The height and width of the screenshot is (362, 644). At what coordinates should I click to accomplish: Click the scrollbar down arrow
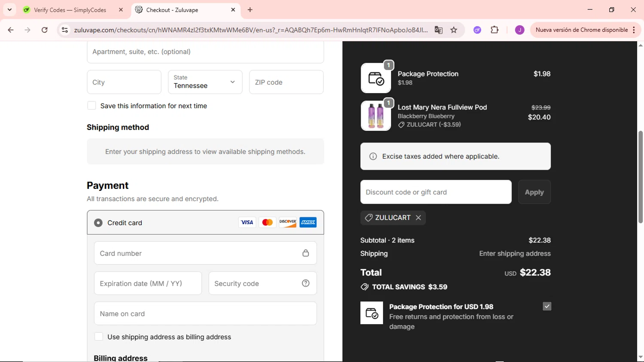click(x=641, y=357)
